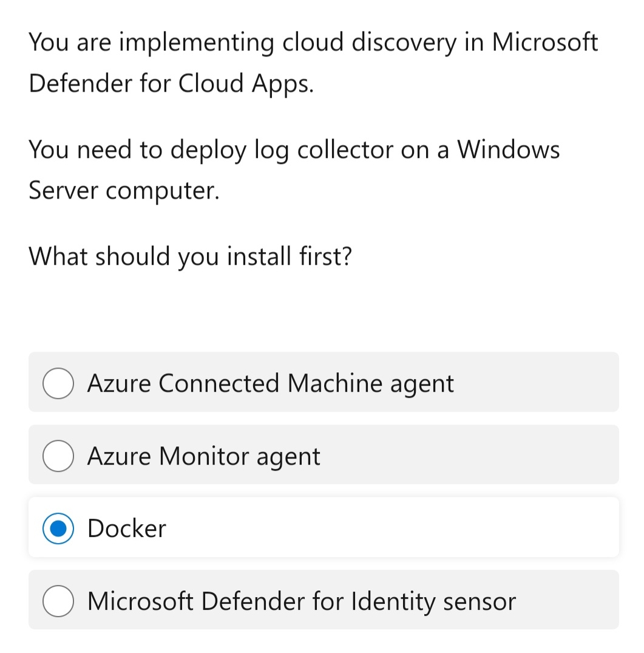The width and height of the screenshot is (644, 653).
Task: Mark Microsoft Defender for Identity sensor as answer
Action: [322, 601]
